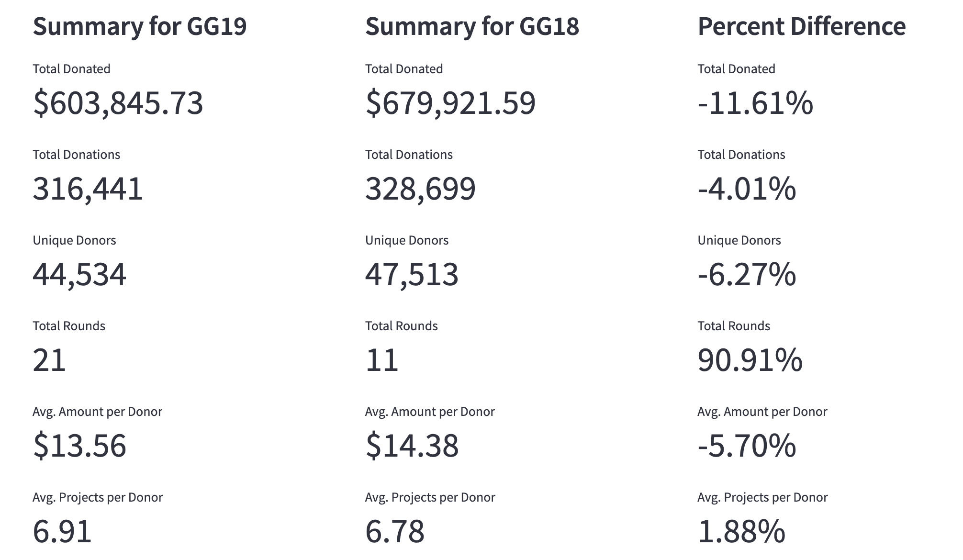Click the $14.38 average amount per donor
The image size is (963, 560).
[412, 446]
